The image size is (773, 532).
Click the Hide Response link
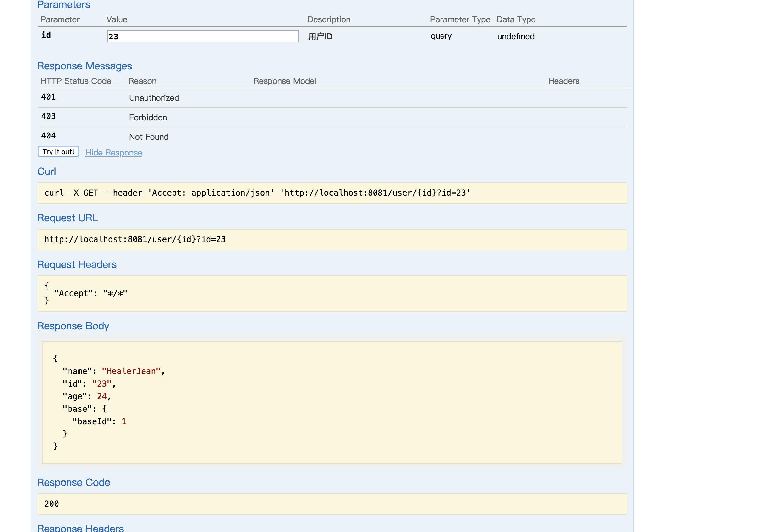(113, 153)
